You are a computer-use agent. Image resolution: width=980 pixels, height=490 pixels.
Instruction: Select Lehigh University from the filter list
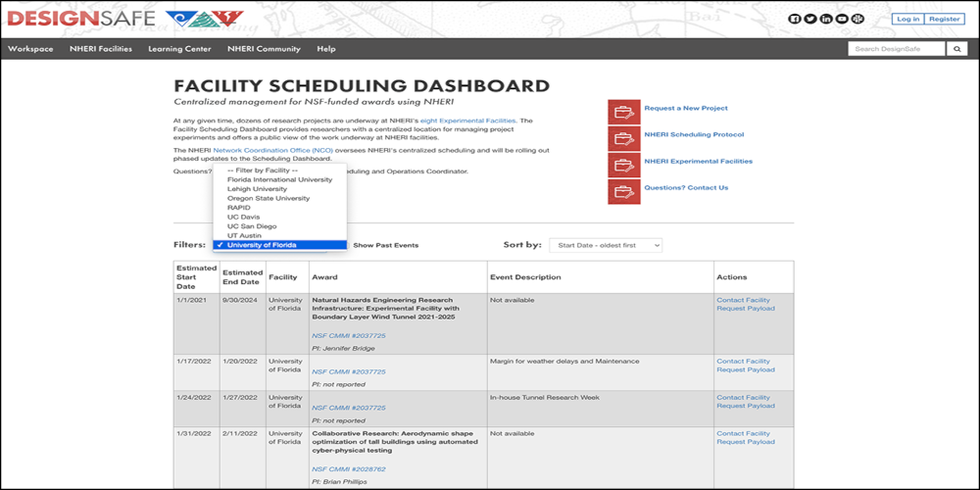coord(279,189)
